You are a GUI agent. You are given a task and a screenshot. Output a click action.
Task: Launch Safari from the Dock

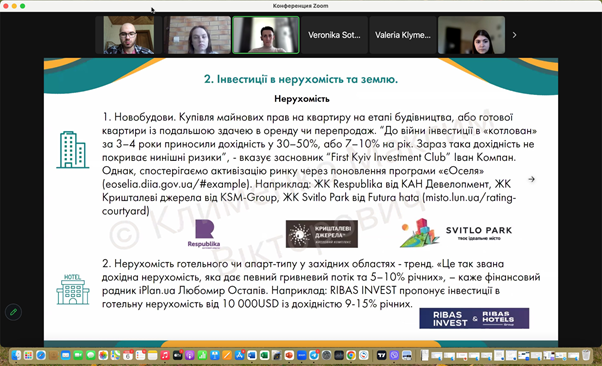(41, 355)
